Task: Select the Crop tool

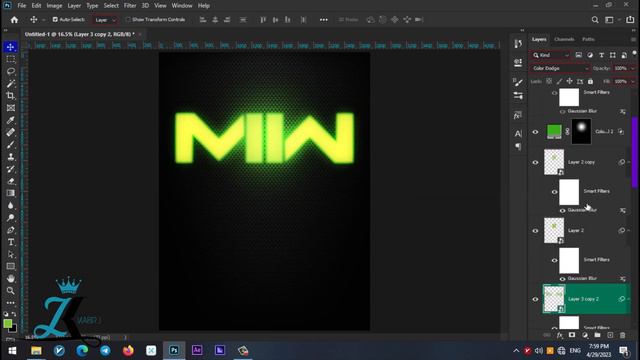Action: pos(11,96)
